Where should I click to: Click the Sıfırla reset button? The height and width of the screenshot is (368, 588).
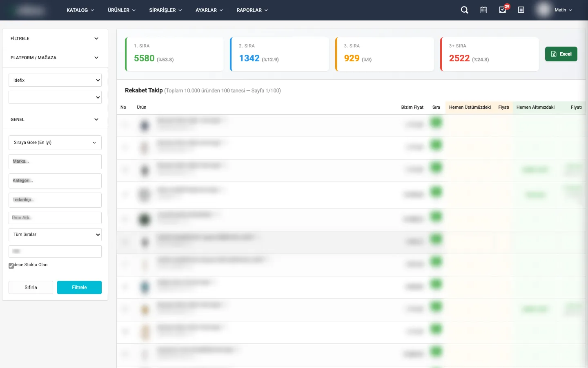31,287
